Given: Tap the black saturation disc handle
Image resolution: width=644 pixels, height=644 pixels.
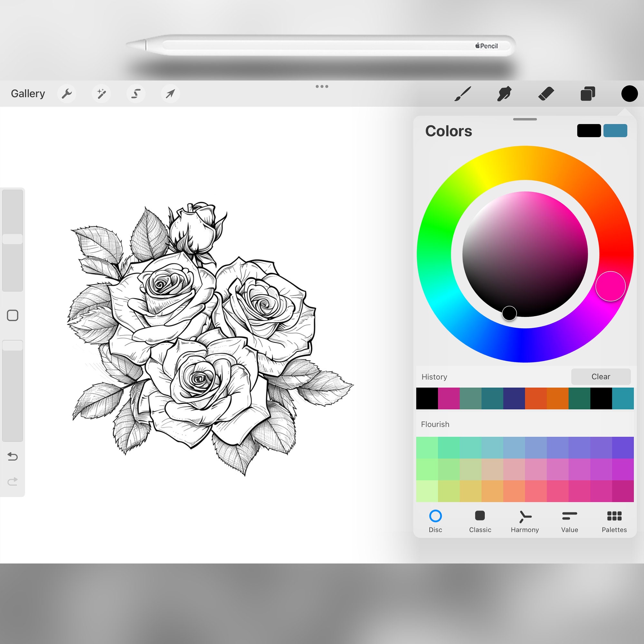Looking at the screenshot, I should 509,313.
